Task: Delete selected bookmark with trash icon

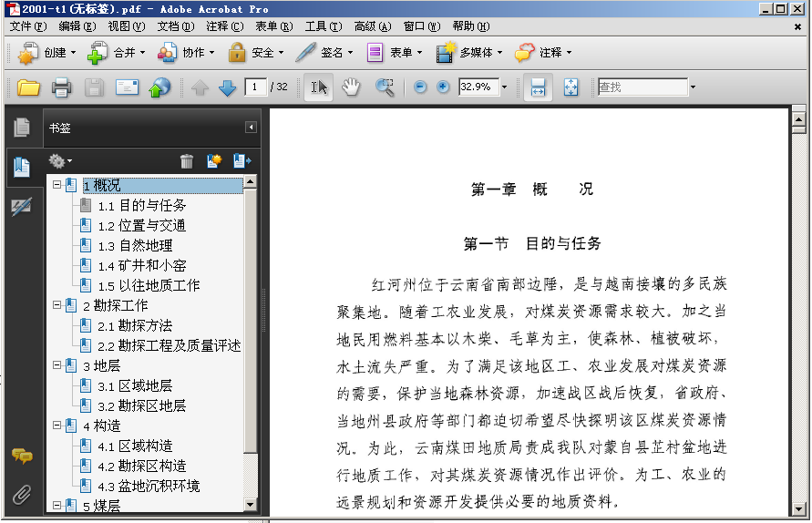Action: coord(187,161)
